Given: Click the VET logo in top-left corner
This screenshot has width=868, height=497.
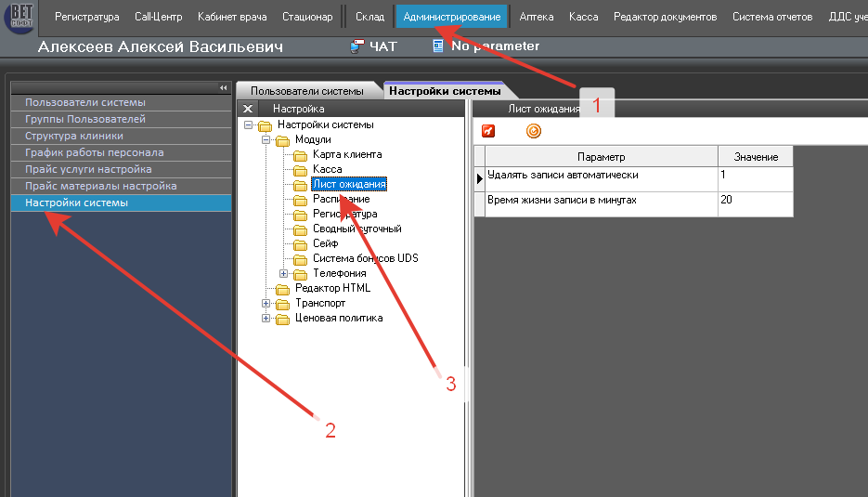Looking at the screenshot, I should click(x=21, y=17).
